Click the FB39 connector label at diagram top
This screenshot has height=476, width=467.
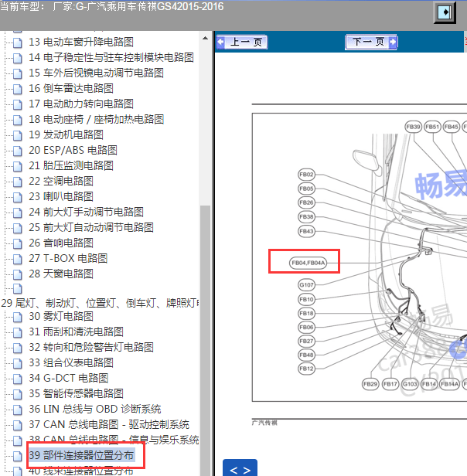[x=414, y=127]
